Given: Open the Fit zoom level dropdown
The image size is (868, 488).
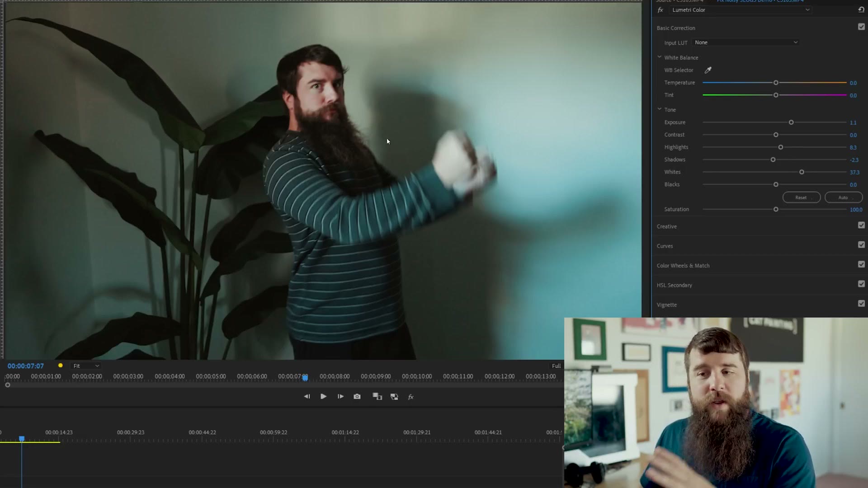Looking at the screenshot, I should [86, 366].
